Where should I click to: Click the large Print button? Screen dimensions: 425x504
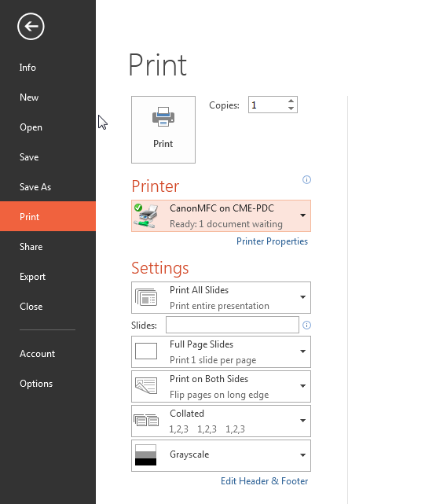click(163, 130)
